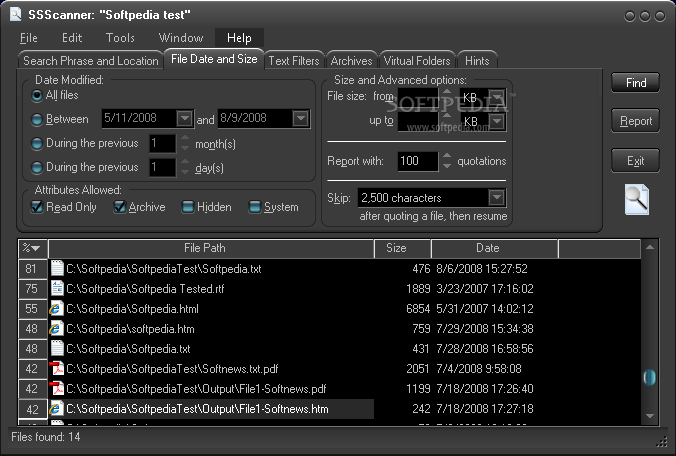Sort results by Size column header

(x=402, y=248)
